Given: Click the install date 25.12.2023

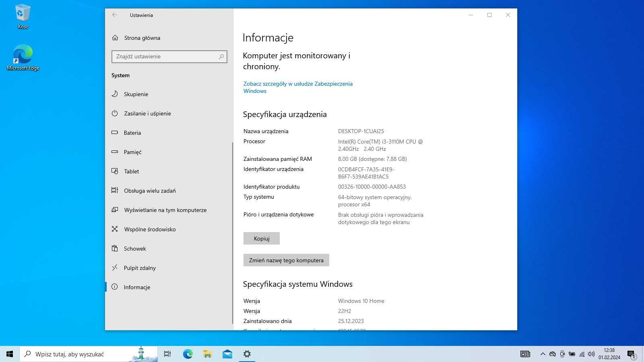Looking at the screenshot, I should pos(351,321).
